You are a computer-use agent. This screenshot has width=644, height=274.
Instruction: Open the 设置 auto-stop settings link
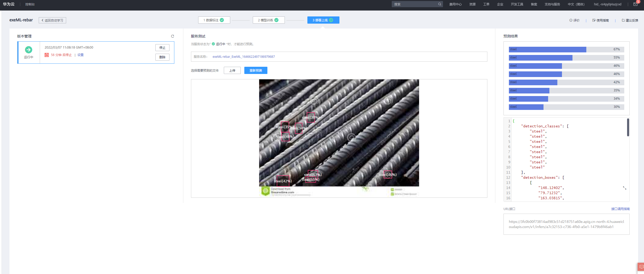coord(80,55)
